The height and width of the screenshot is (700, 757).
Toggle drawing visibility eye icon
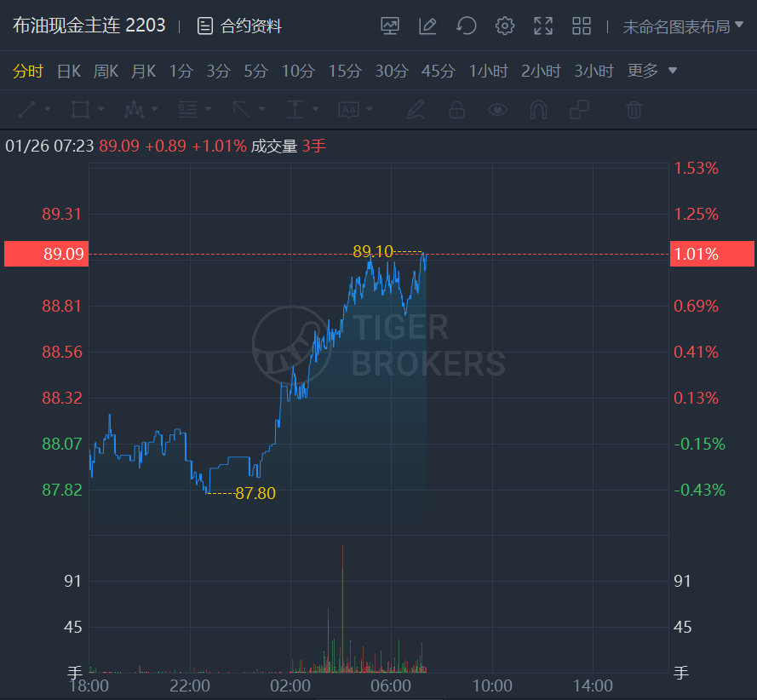[x=497, y=110]
